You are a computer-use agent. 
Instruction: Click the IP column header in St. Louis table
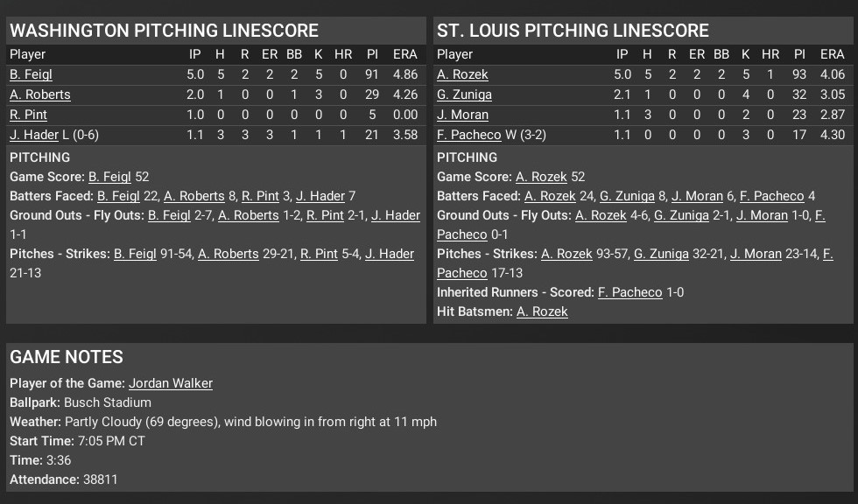pos(622,54)
